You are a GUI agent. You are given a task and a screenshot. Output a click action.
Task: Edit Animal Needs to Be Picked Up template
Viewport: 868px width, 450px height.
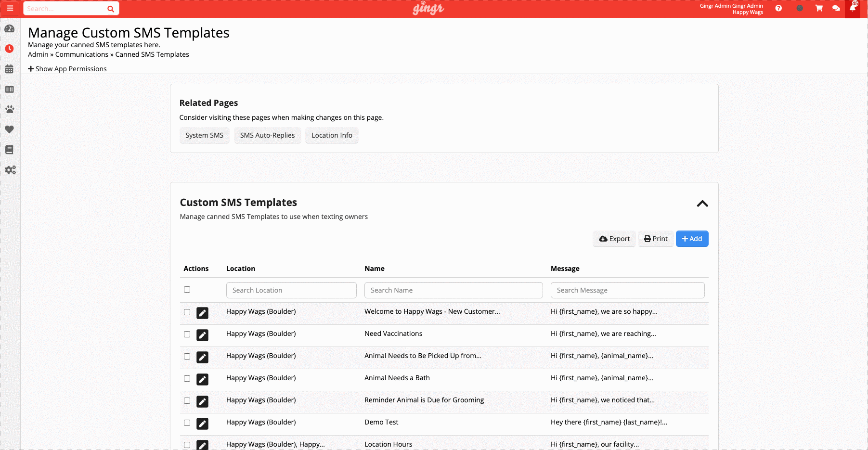[x=203, y=358]
